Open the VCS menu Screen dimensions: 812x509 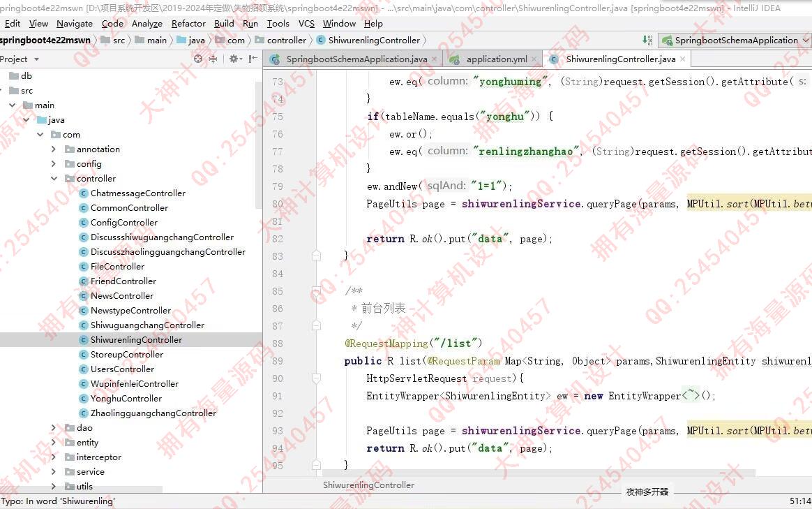(306, 23)
